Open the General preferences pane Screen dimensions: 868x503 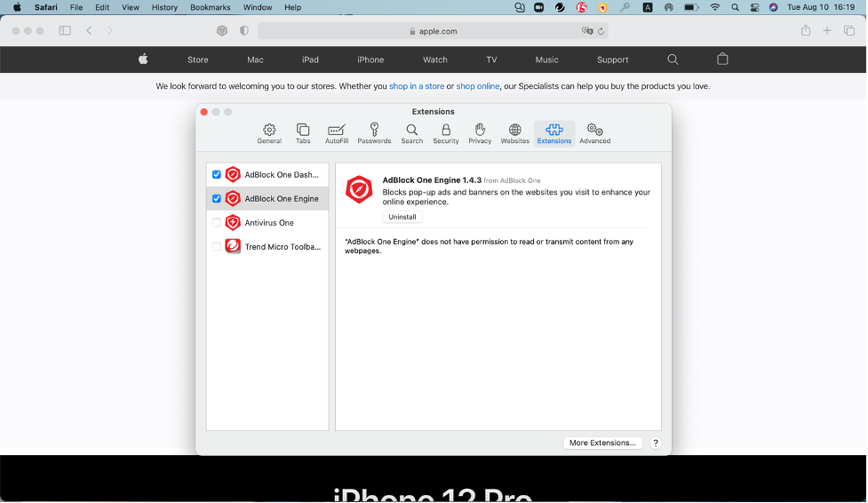click(x=269, y=133)
